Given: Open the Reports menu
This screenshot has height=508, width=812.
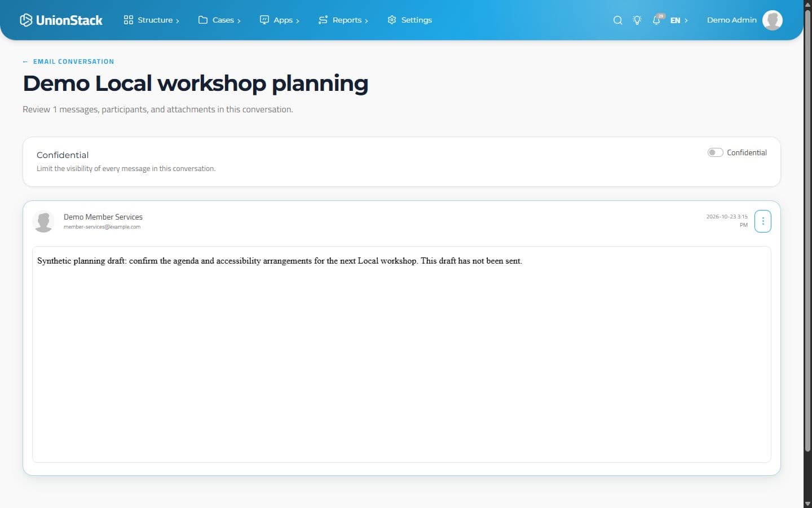Looking at the screenshot, I should coord(343,20).
